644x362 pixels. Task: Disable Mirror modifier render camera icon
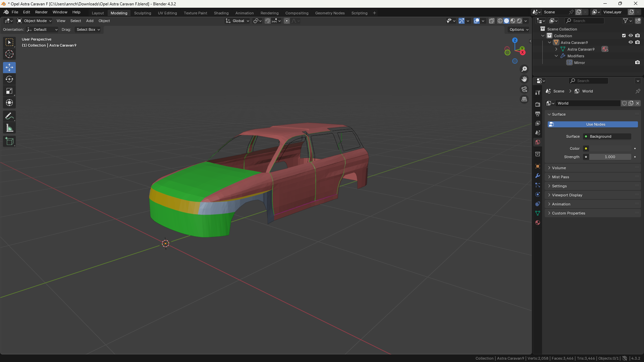[637, 63]
